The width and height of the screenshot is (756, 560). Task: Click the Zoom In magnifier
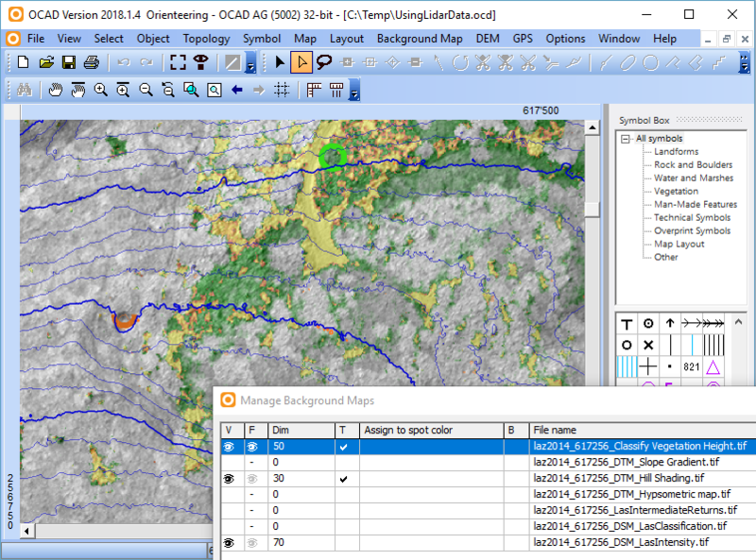coord(101,90)
